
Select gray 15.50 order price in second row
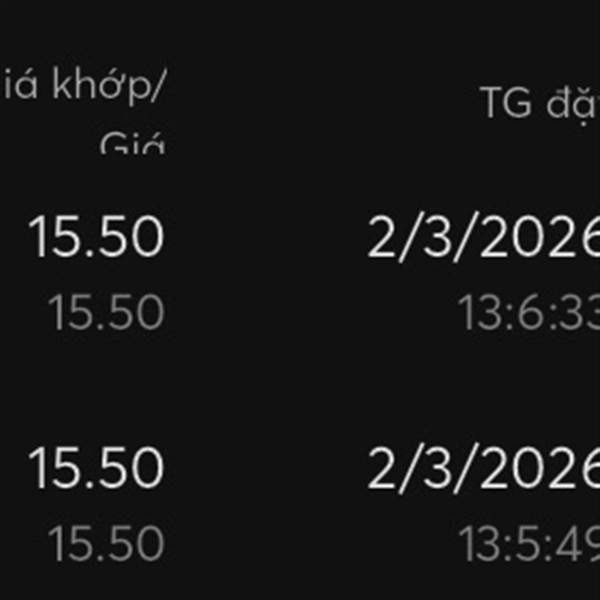pyautogui.click(x=106, y=544)
